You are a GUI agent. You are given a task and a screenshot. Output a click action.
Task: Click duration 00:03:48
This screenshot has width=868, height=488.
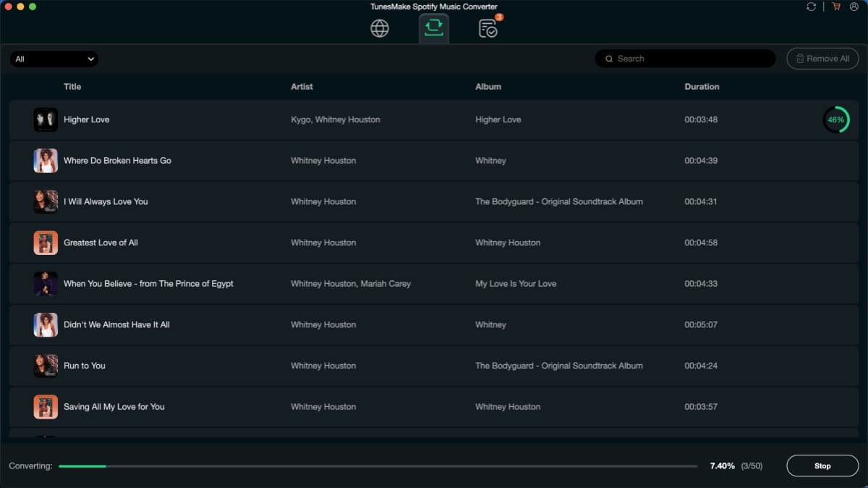point(701,119)
